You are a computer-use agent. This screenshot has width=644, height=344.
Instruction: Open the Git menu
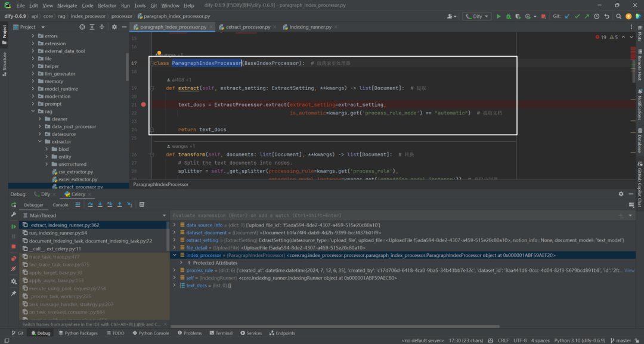(x=153, y=6)
